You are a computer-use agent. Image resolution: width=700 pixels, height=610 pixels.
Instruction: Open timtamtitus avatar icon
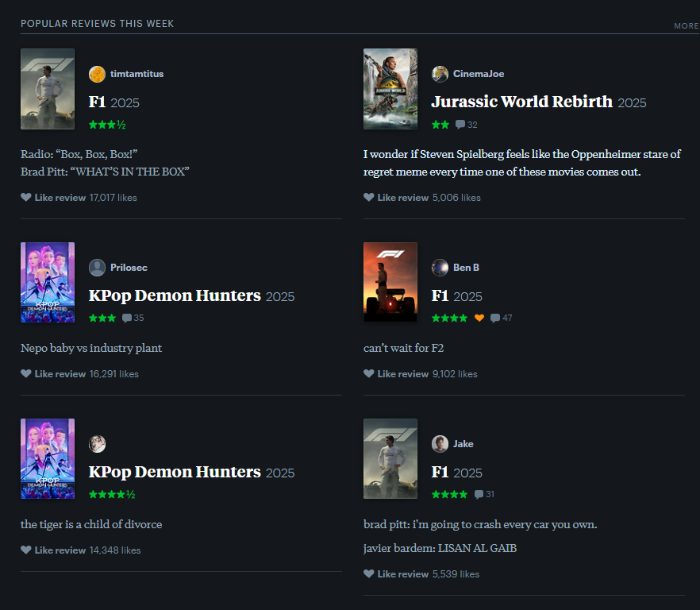[x=97, y=74]
